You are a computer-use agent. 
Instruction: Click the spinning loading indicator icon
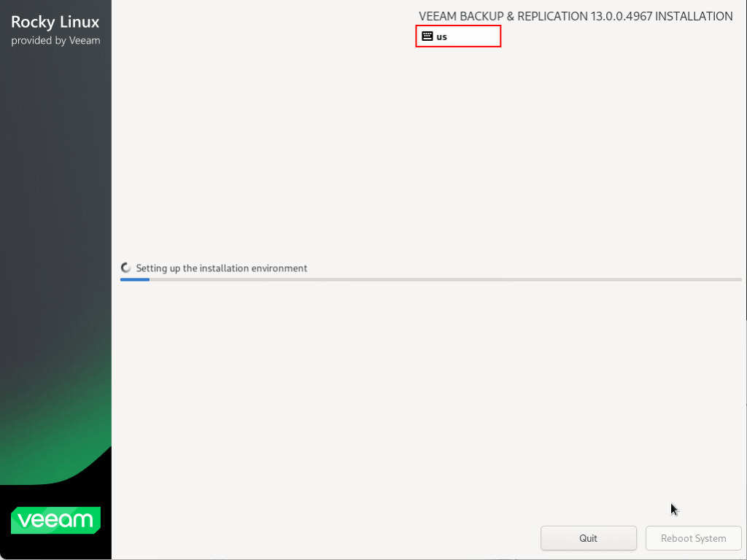(x=126, y=268)
